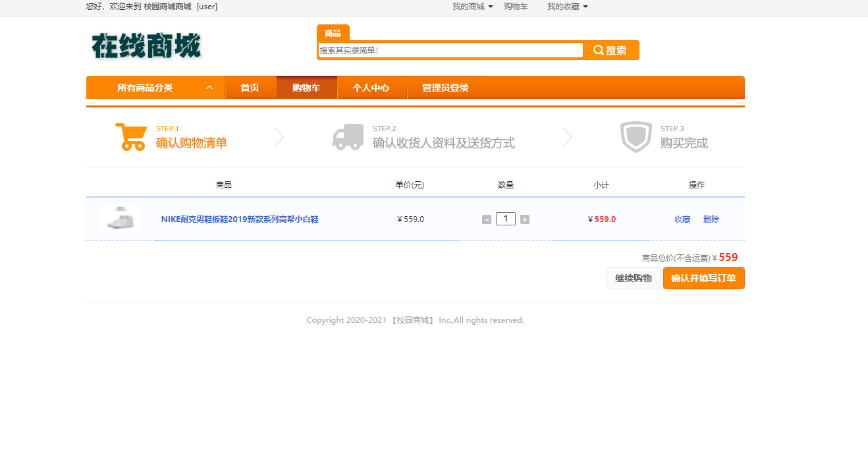Click the shopping cart STEP.1 icon
This screenshot has width=868, height=458.
pos(130,136)
